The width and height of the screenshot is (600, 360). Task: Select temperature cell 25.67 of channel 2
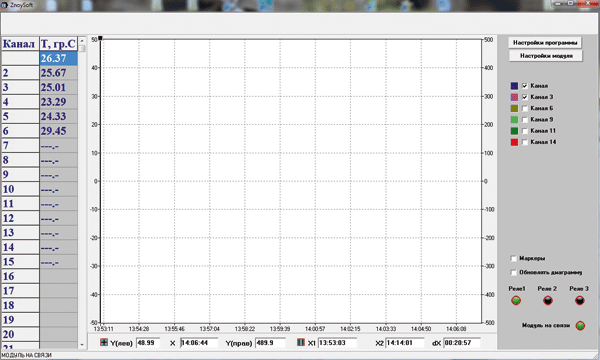pyautogui.click(x=59, y=73)
